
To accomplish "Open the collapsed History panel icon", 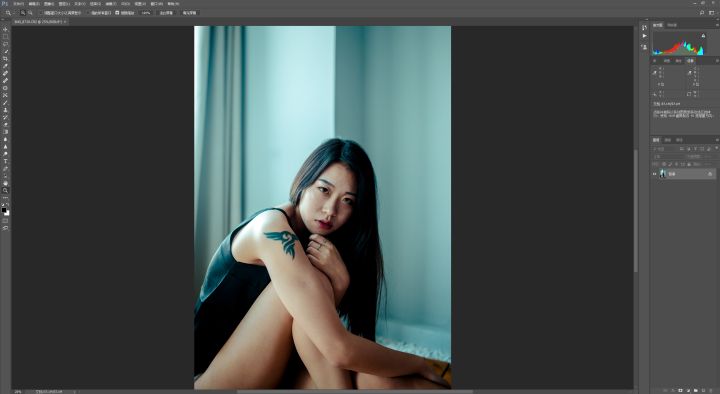I will point(644,28).
